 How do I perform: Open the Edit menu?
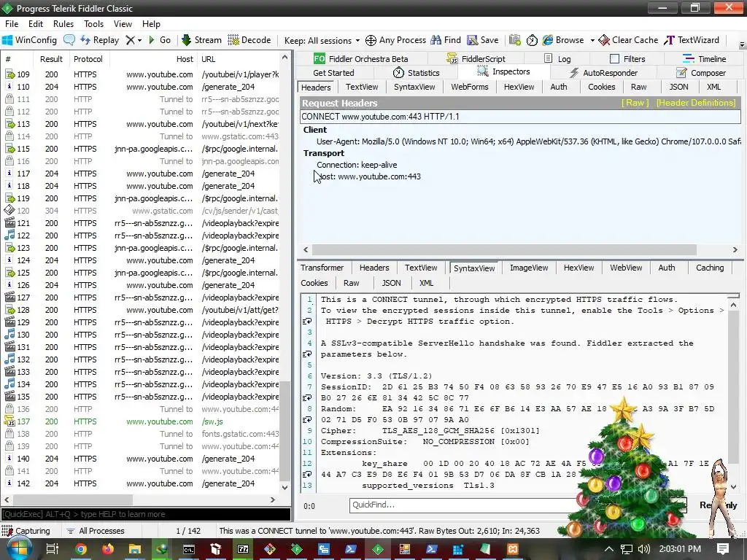36,24
